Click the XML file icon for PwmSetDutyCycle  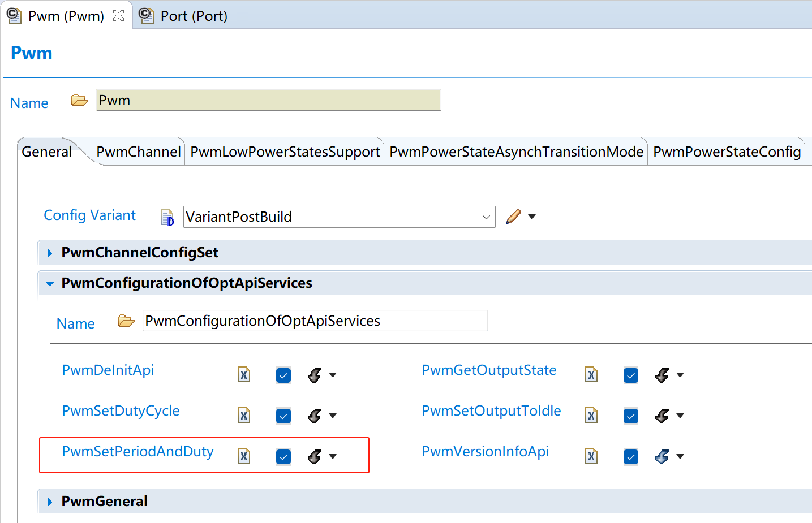tap(244, 415)
